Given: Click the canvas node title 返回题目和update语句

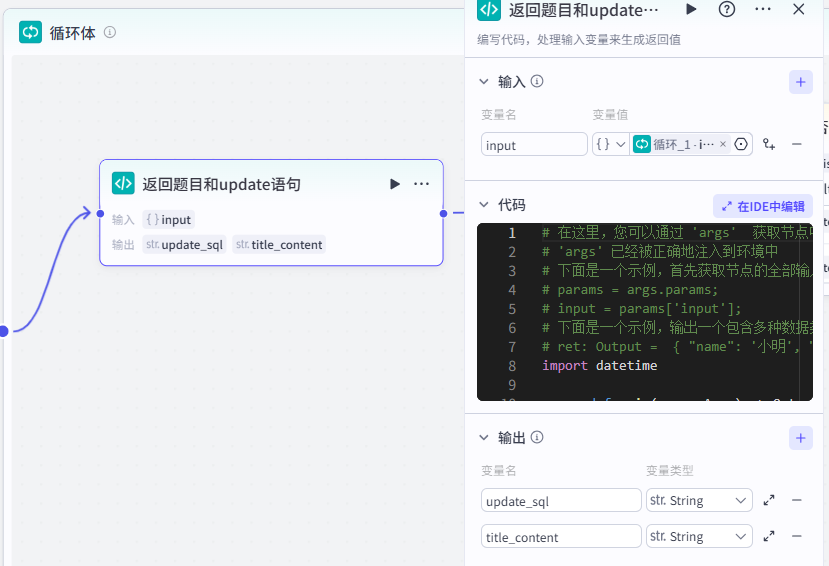Looking at the screenshot, I should coord(221,184).
